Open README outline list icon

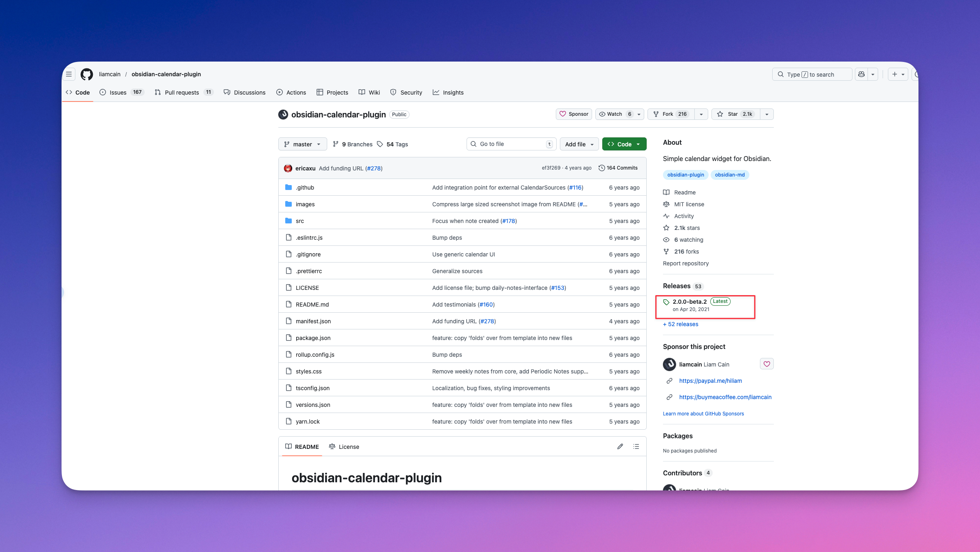(x=636, y=446)
